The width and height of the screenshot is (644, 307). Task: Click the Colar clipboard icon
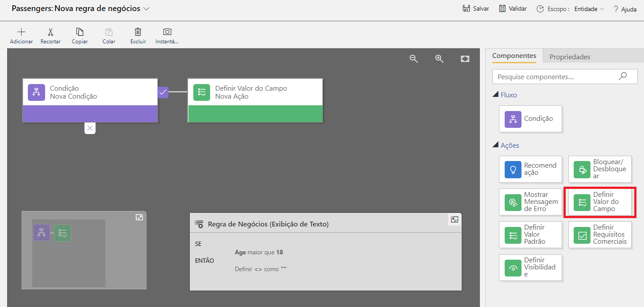coord(109,32)
